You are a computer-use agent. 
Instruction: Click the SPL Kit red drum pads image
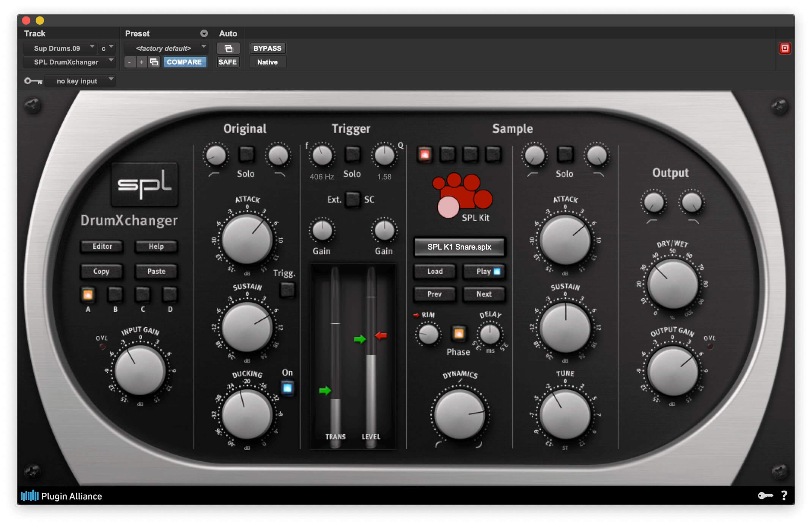(x=462, y=195)
